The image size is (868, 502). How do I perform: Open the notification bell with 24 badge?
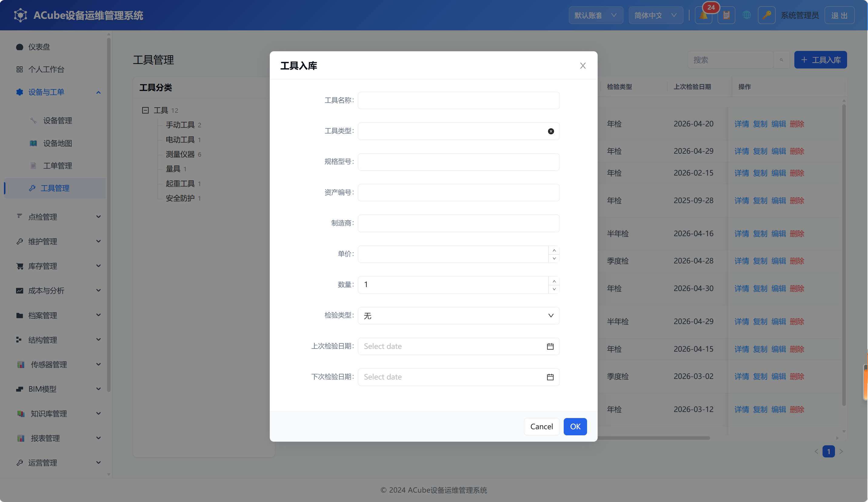(703, 15)
